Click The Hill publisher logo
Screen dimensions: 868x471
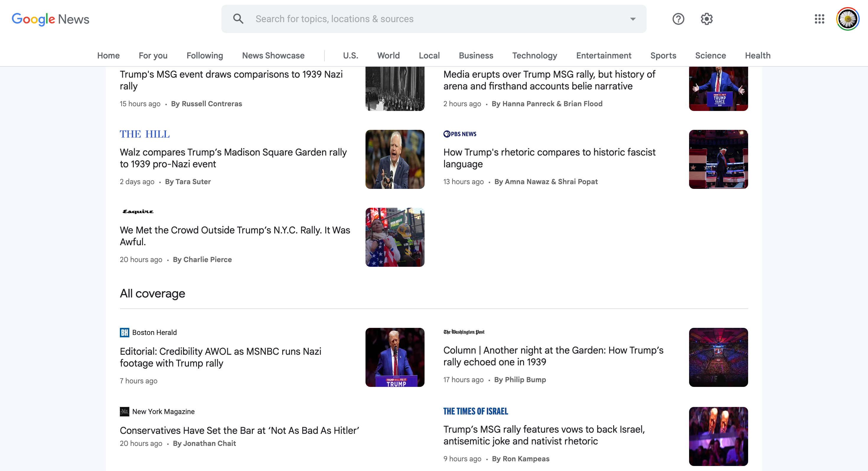pos(145,134)
